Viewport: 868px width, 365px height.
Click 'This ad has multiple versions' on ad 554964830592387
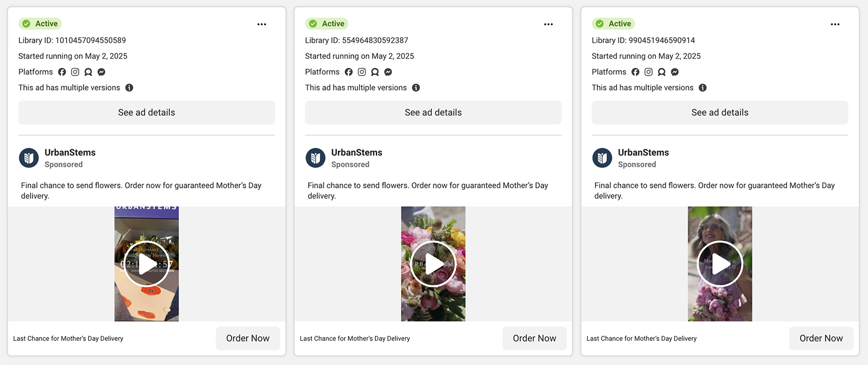pyautogui.click(x=356, y=87)
